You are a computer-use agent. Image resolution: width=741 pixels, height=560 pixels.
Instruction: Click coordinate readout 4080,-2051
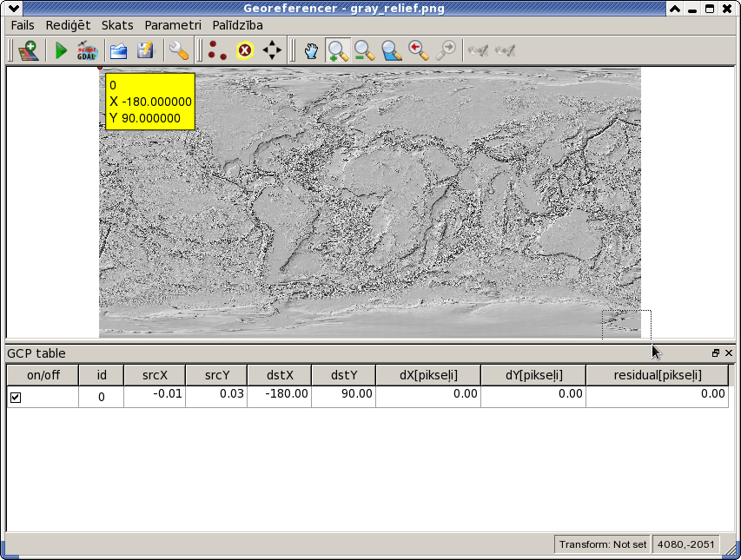(x=685, y=544)
